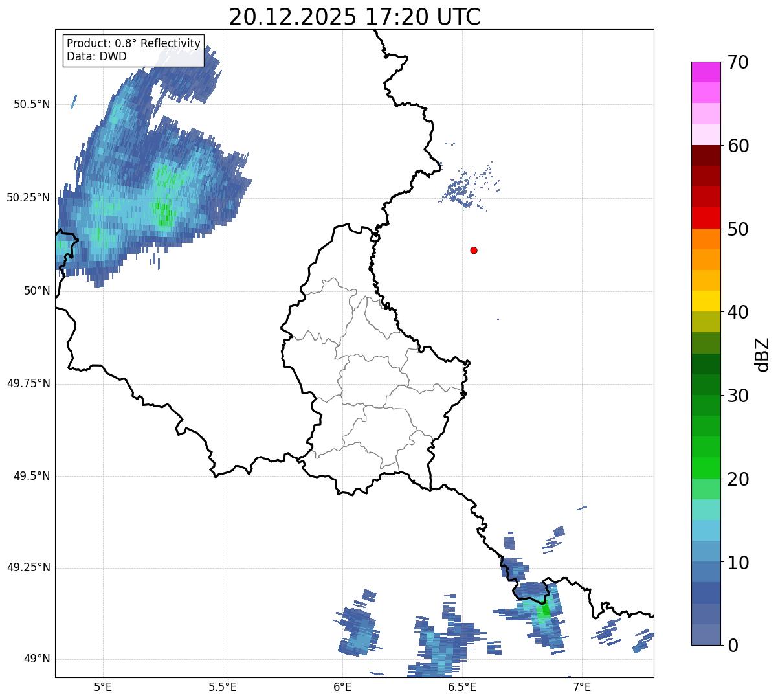
Task: Click the 6°E longitude label
Action: pyautogui.click(x=342, y=686)
